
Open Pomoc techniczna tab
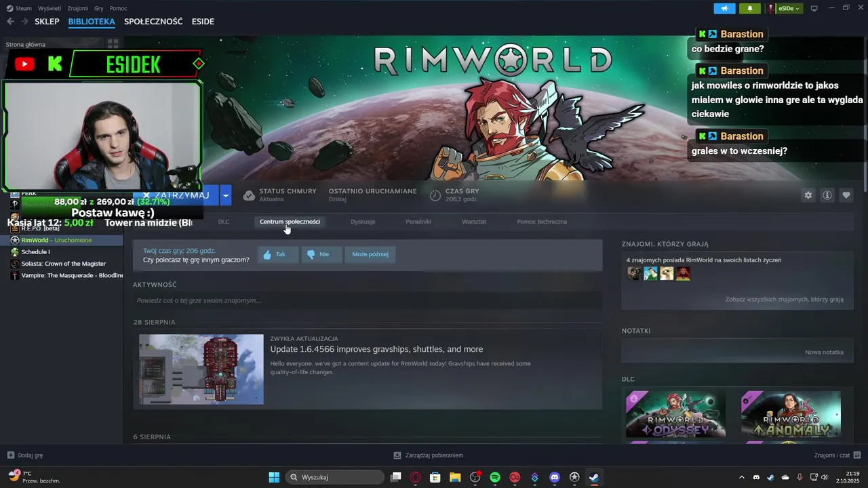pos(542,222)
